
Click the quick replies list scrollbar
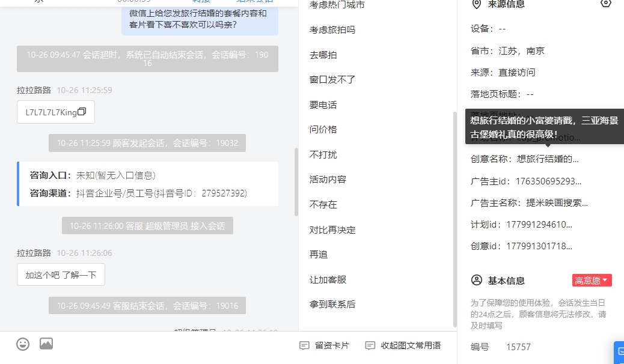[x=455, y=219]
